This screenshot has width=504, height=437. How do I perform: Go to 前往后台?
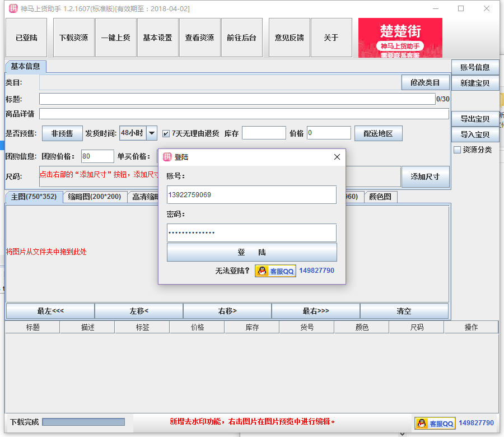pyautogui.click(x=242, y=38)
